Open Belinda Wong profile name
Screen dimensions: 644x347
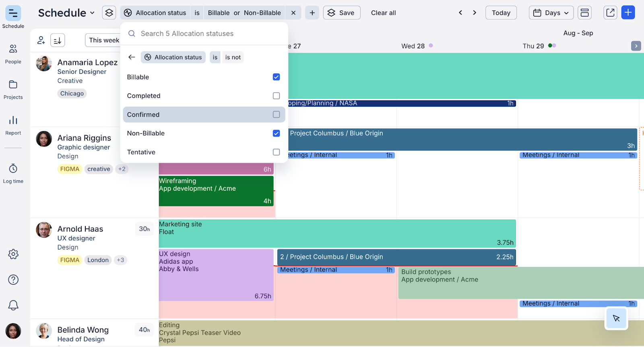[83, 330]
